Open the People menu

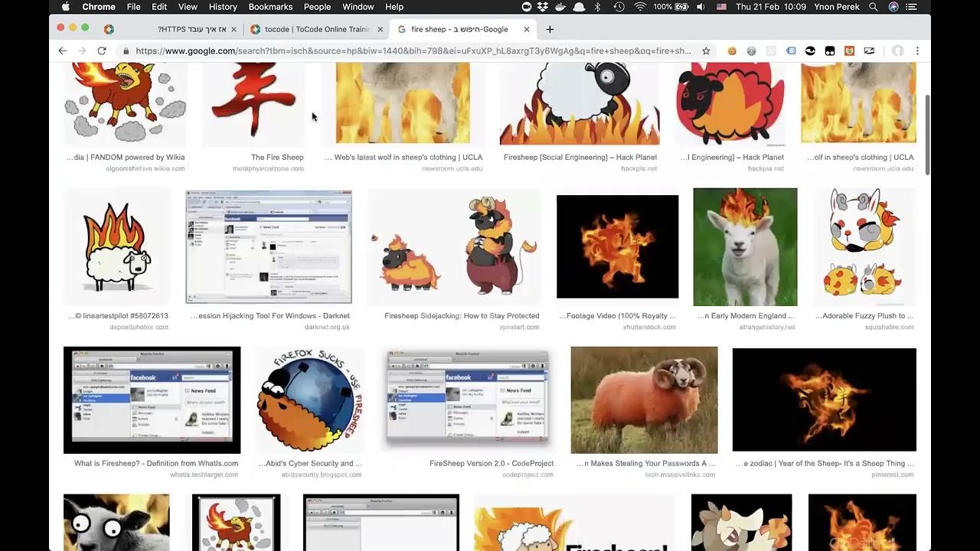317,7
